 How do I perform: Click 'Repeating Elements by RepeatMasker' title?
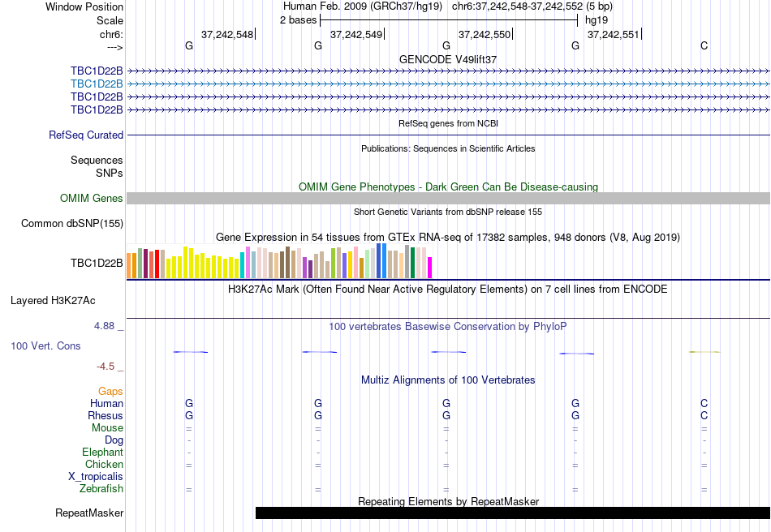coord(448,501)
